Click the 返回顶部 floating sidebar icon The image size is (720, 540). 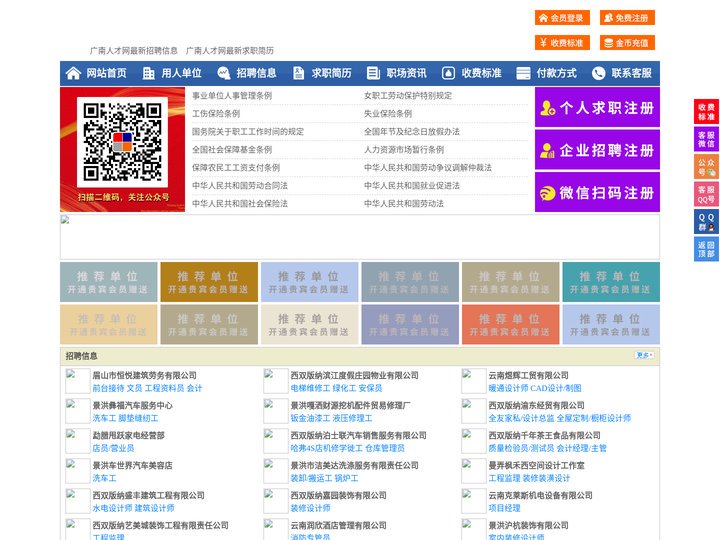(x=706, y=249)
